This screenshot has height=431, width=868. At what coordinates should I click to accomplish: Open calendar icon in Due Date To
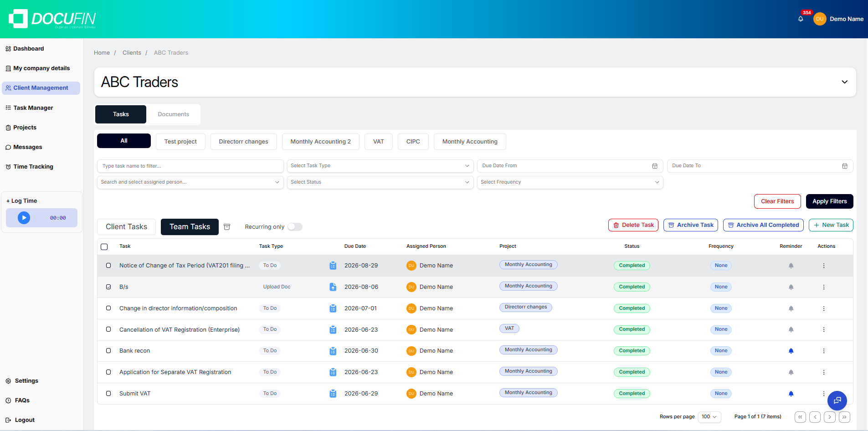[x=845, y=166]
